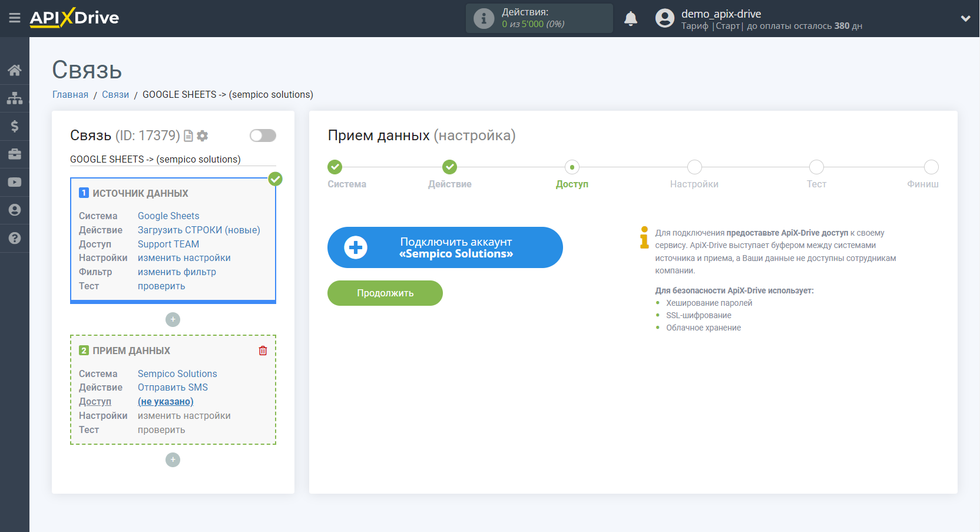This screenshot has height=532, width=980.
Task: Select the Настройки step
Action: [694, 167]
